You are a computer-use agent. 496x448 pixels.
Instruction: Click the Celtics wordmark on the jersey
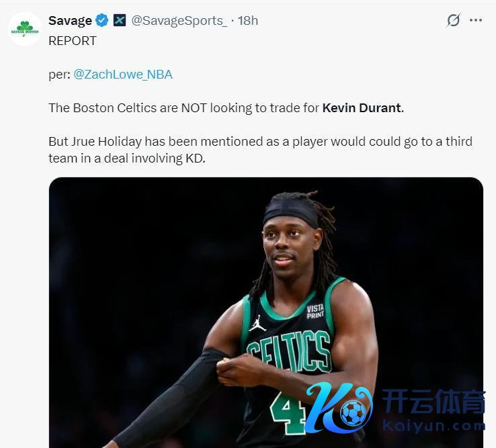pos(289,352)
